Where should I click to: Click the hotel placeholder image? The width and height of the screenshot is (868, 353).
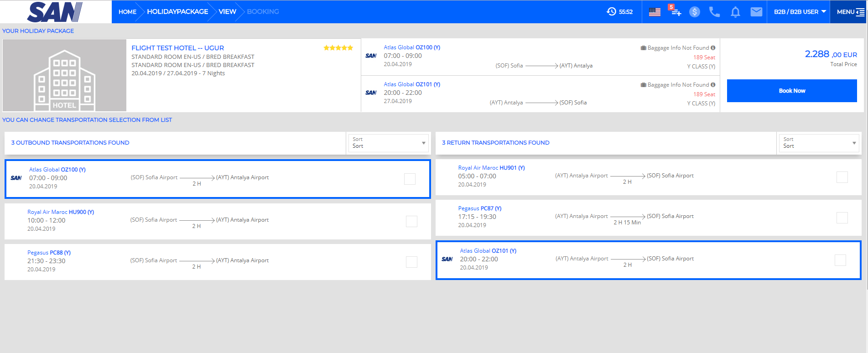coord(64,75)
